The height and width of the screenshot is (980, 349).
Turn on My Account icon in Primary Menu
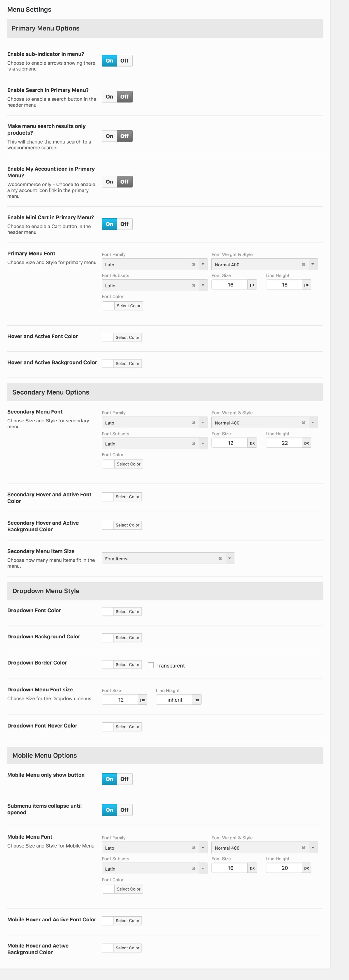(109, 182)
